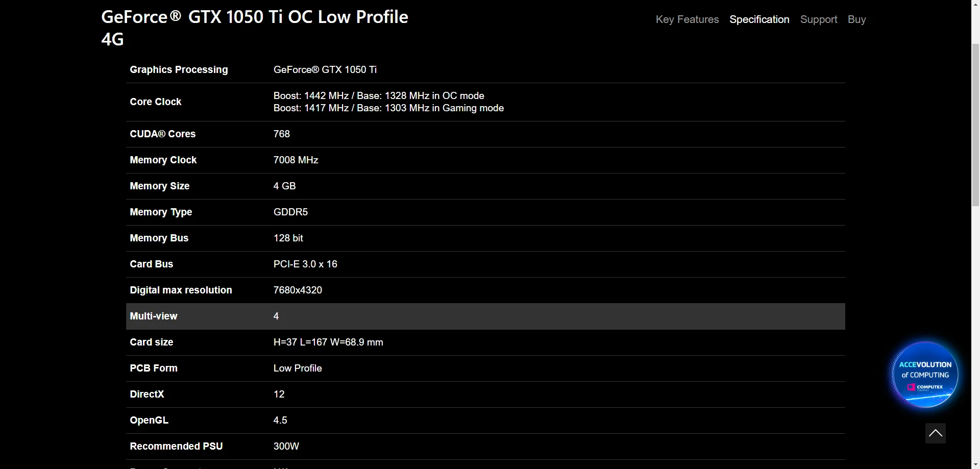Click the Memory Clock label

pos(163,160)
